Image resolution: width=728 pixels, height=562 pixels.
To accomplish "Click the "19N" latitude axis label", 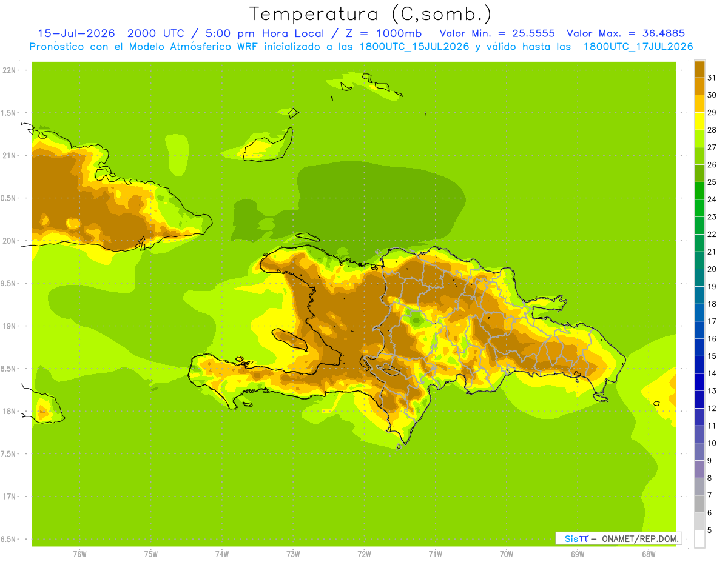I will tap(10, 326).
